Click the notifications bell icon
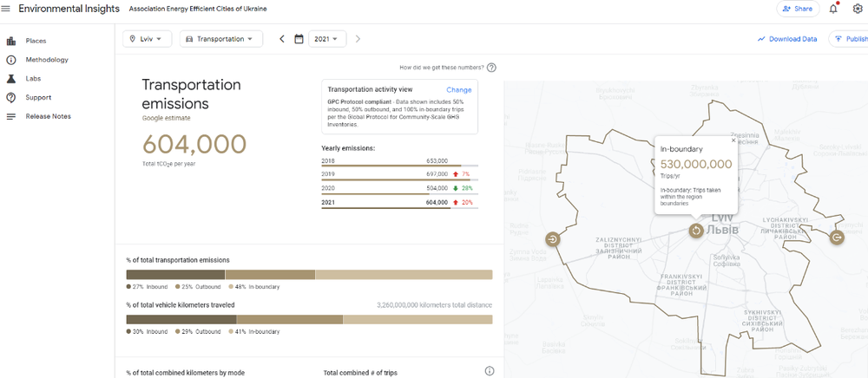Image resolution: width=868 pixels, height=378 pixels. point(833,9)
